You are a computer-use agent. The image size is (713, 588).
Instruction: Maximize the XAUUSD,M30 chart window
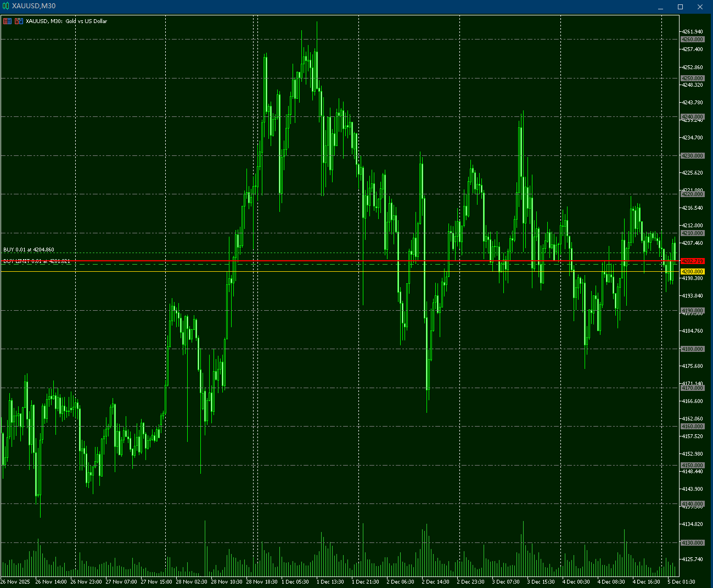(681, 7)
